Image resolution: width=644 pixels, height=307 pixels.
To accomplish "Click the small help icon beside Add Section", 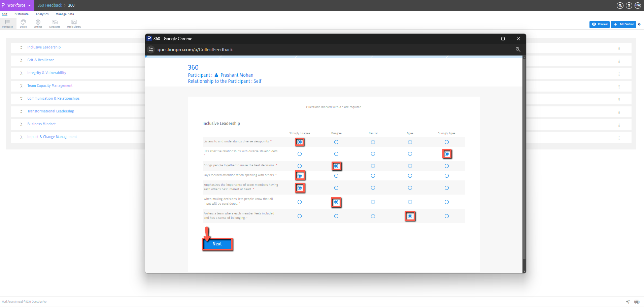I will (639, 24).
